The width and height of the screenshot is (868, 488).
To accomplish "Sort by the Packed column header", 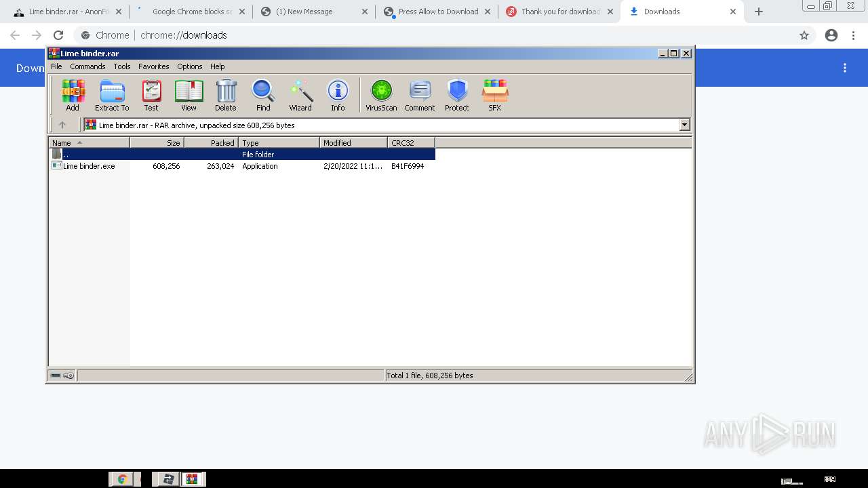I will 211,142.
